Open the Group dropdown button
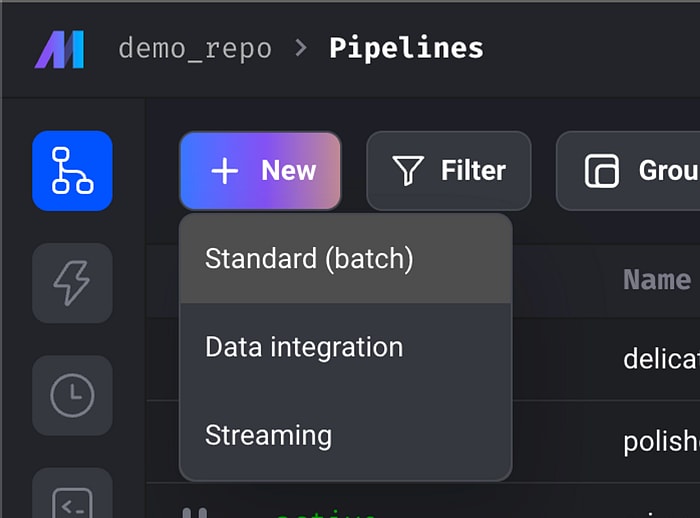The width and height of the screenshot is (700, 518). coord(628,171)
